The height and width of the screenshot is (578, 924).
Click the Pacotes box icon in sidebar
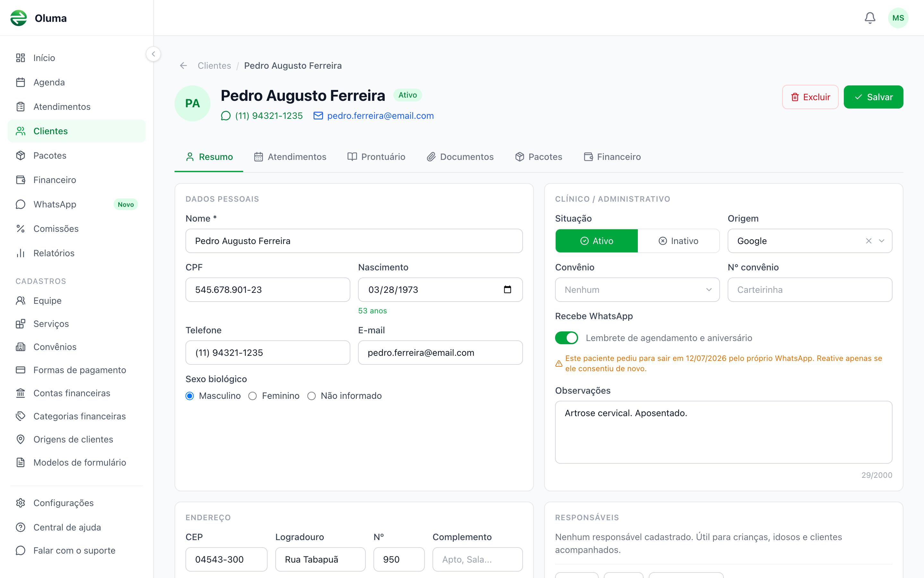(x=21, y=156)
